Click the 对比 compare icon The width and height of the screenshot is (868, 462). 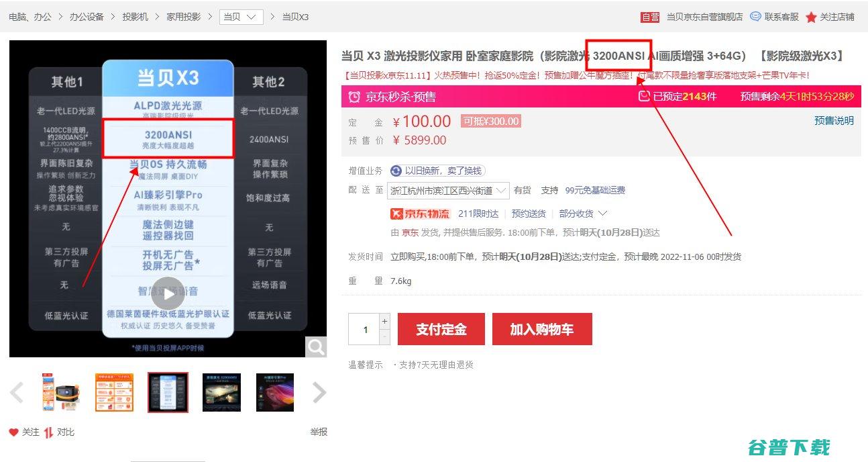(48, 432)
